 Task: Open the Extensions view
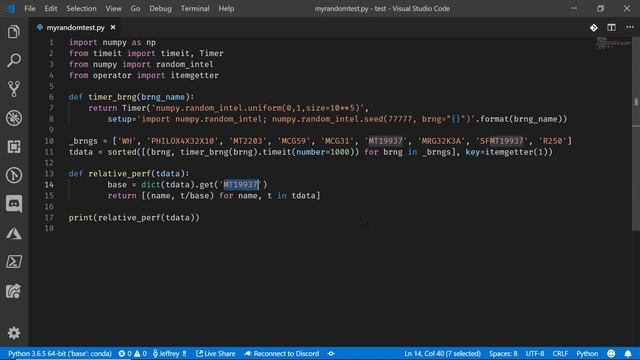[14, 147]
